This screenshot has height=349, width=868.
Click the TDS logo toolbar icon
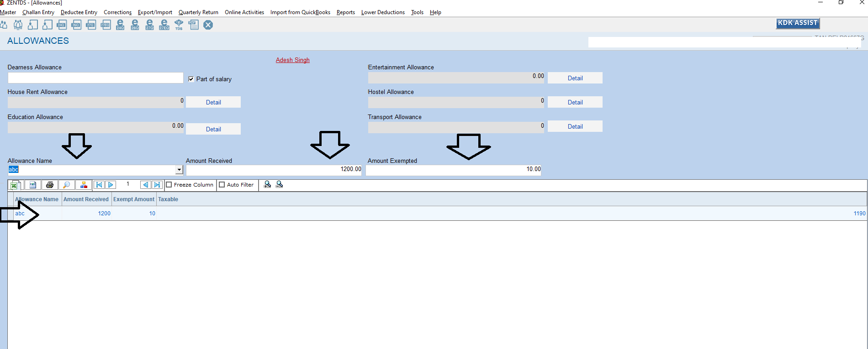[179, 25]
